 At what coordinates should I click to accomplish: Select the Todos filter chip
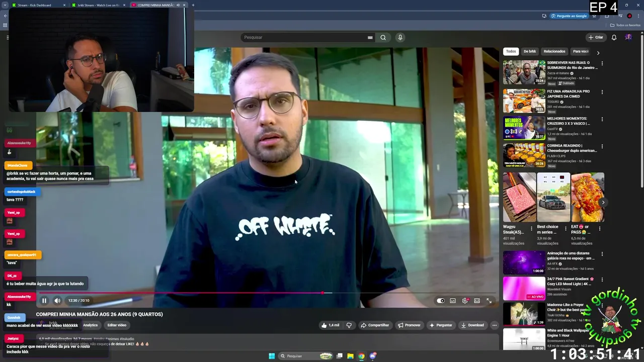coord(511,51)
